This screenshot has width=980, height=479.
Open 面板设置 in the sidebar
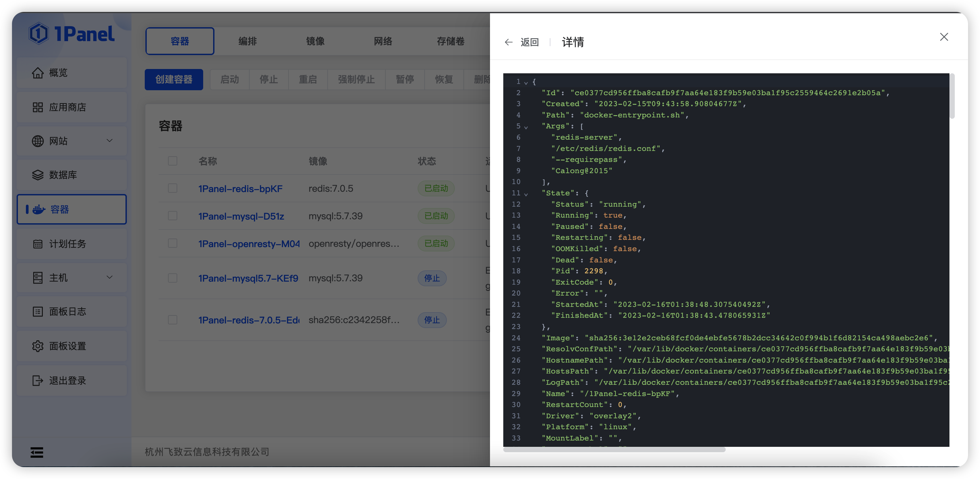pyautogui.click(x=71, y=346)
